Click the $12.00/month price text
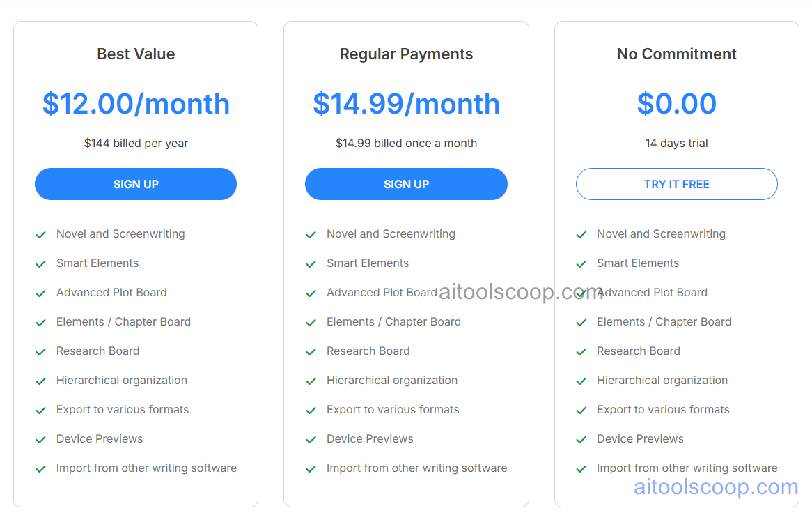Viewport: 812px width, 513px height. click(136, 104)
